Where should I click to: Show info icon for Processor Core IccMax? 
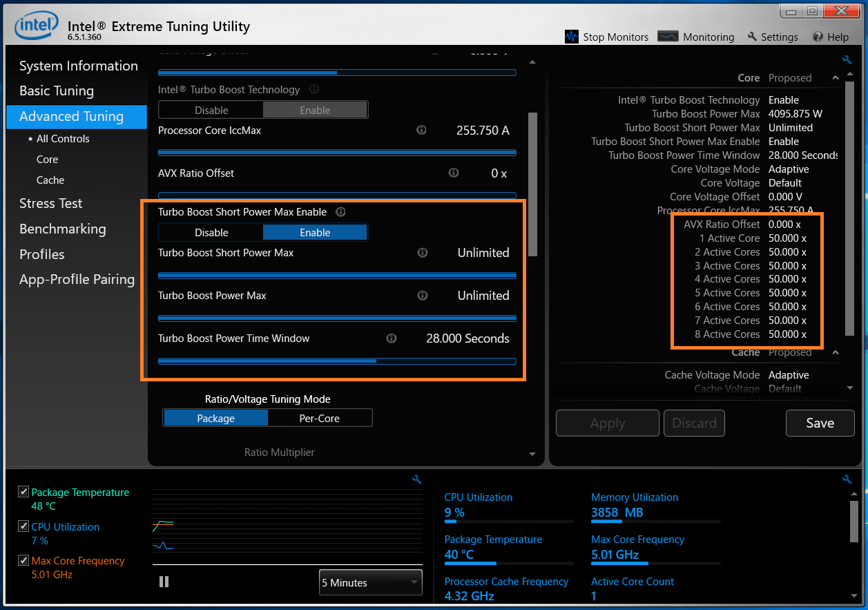tap(421, 130)
